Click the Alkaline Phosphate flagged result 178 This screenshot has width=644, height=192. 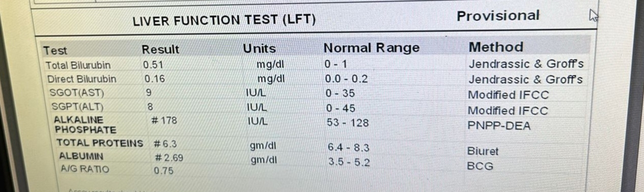[164, 121]
